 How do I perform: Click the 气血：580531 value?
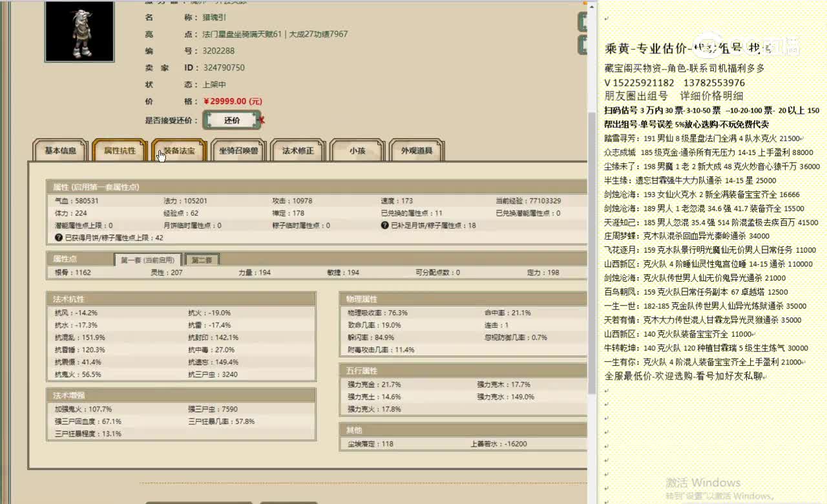pyautogui.click(x=77, y=201)
